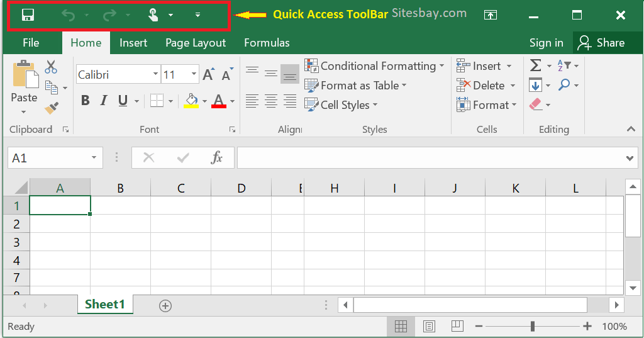The image size is (644, 338).
Task: Open Clipboard dialog launcher
Action: coord(65,130)
